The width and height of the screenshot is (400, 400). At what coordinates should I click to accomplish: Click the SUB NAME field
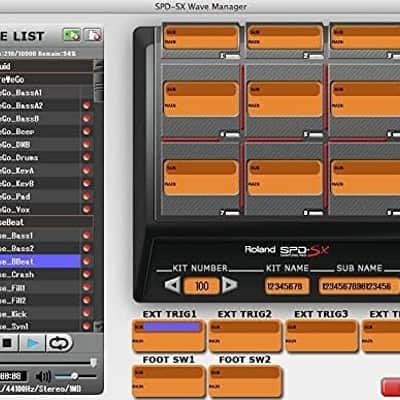358,286
